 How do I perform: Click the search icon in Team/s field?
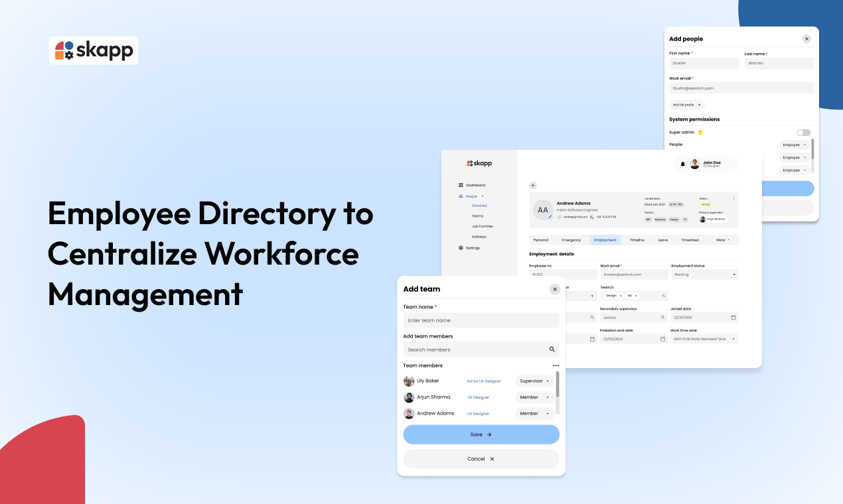[x=662, y=296]
